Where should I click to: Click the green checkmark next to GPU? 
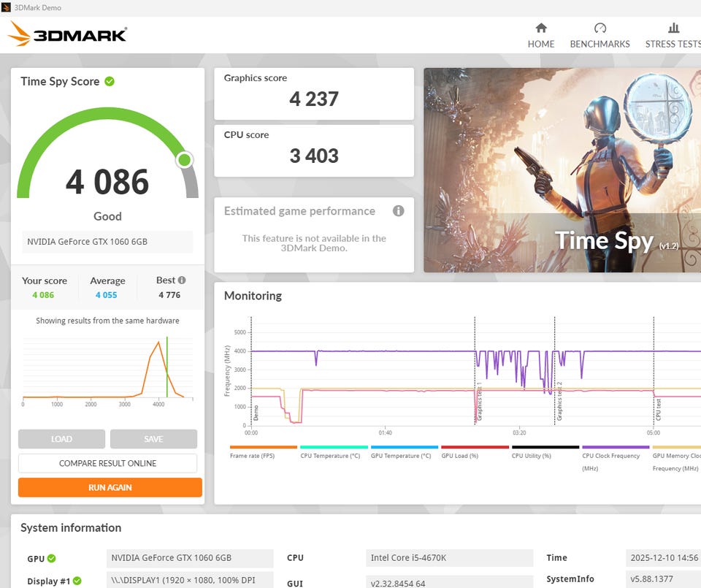tap(51, 558)
